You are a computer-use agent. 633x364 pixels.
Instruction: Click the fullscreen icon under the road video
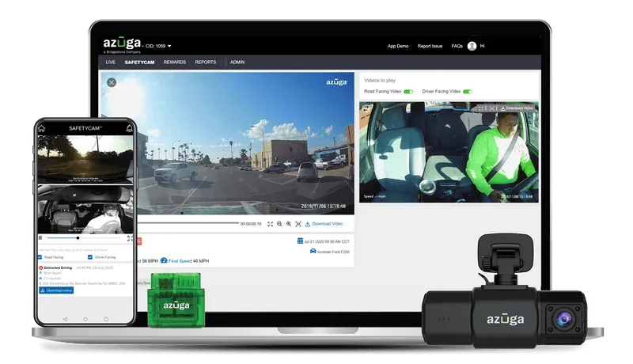[270, 224]
